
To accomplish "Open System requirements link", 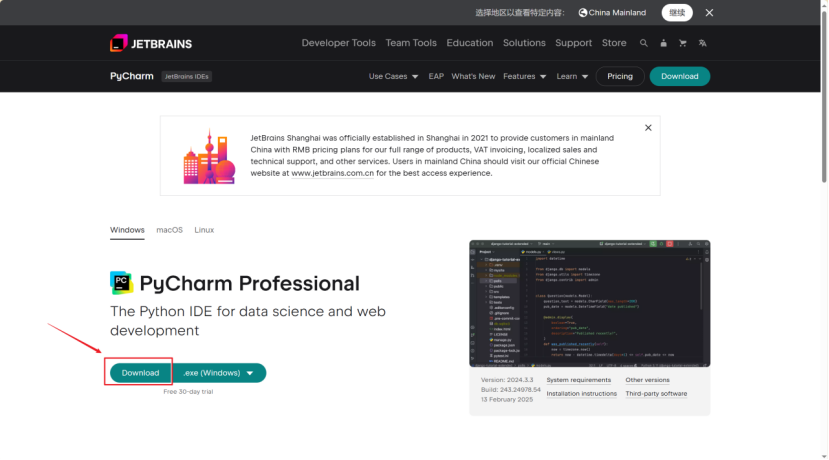I will click(578, 380).
